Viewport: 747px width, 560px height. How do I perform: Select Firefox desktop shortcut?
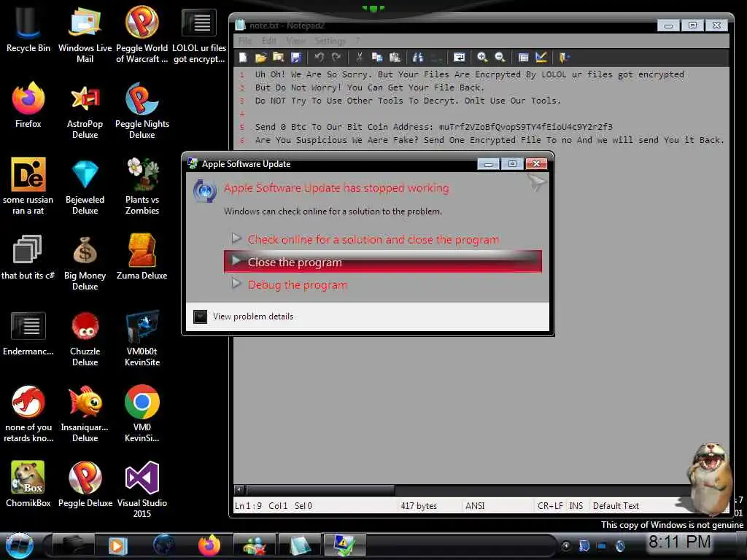pos(28,105)
